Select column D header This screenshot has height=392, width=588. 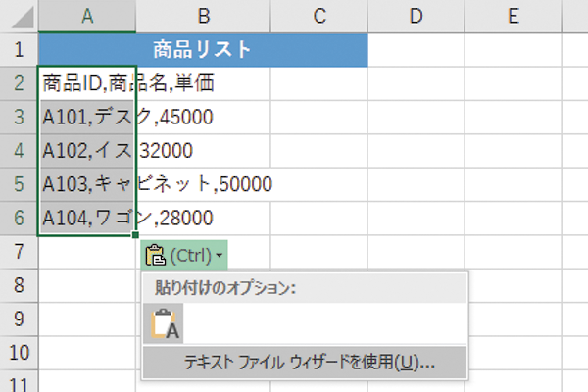tap(416, 16)
